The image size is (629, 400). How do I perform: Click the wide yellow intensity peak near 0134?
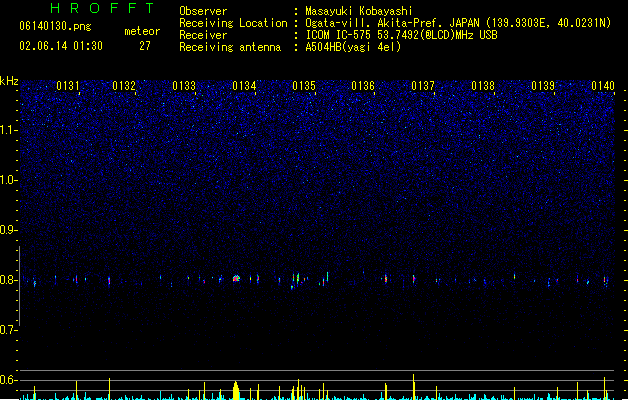(236, 390)
